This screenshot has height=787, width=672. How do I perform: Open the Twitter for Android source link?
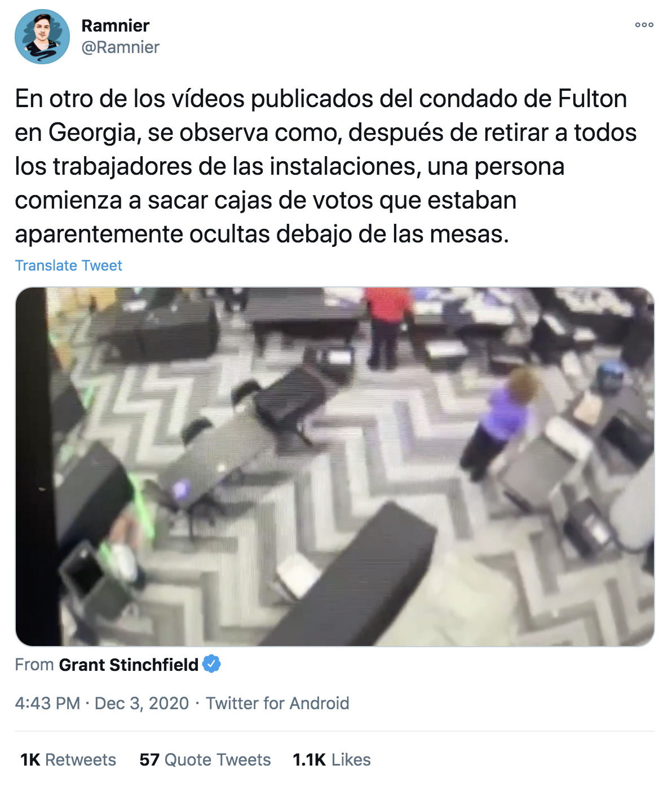point(277,703)
